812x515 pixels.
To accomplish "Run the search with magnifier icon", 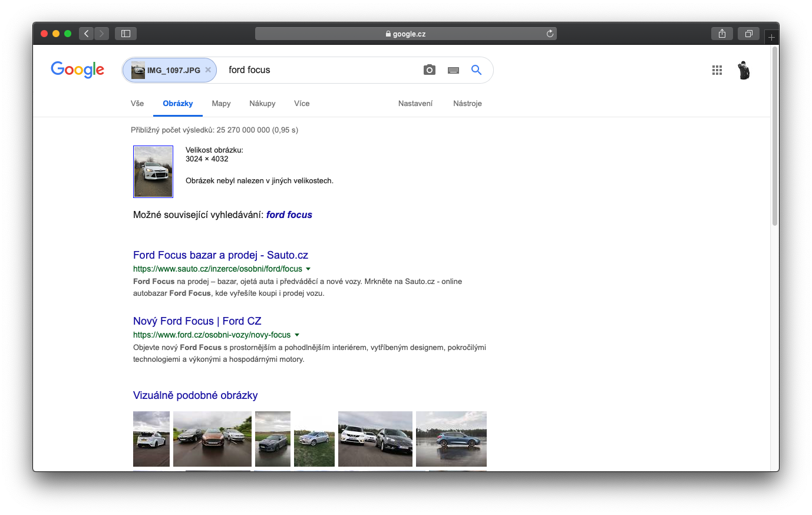I will (x=476, y=70).
